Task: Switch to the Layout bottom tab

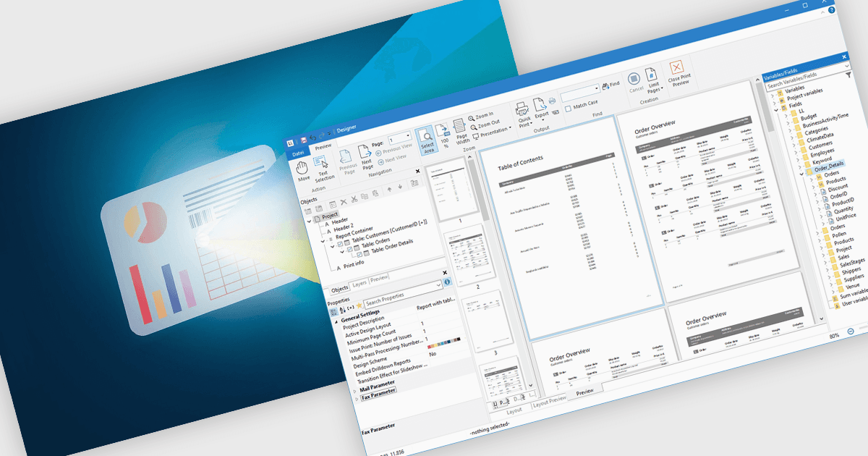Action: pyautogui.click(x=514, y=410)
